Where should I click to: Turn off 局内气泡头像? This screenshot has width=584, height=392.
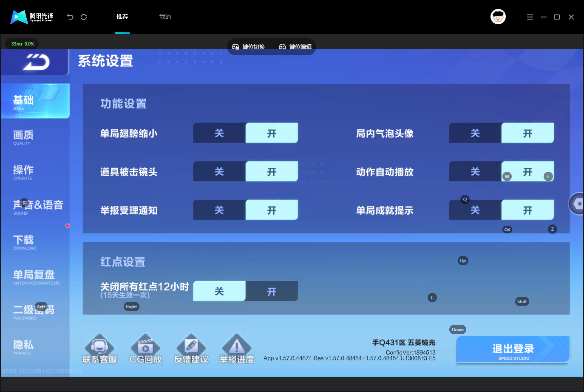pyautogui.click(x=475, y=133)
